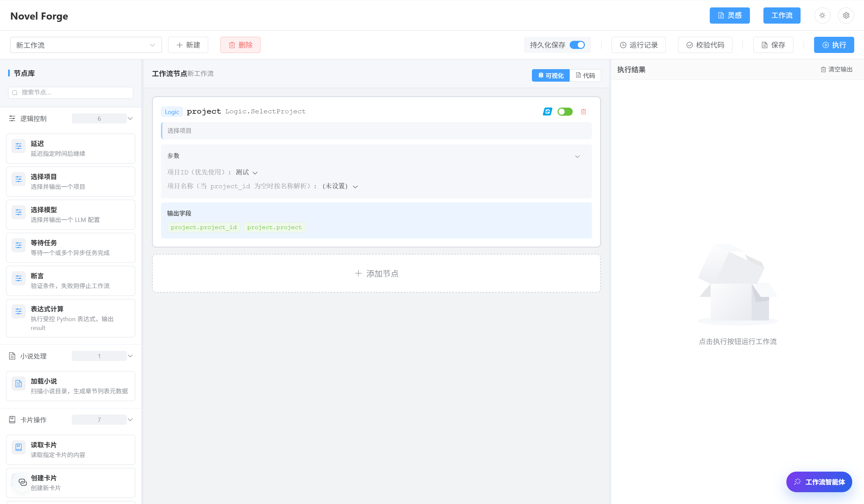Delete project node with red trash icon
Screen dimensions: 864x504
[583, 112]
